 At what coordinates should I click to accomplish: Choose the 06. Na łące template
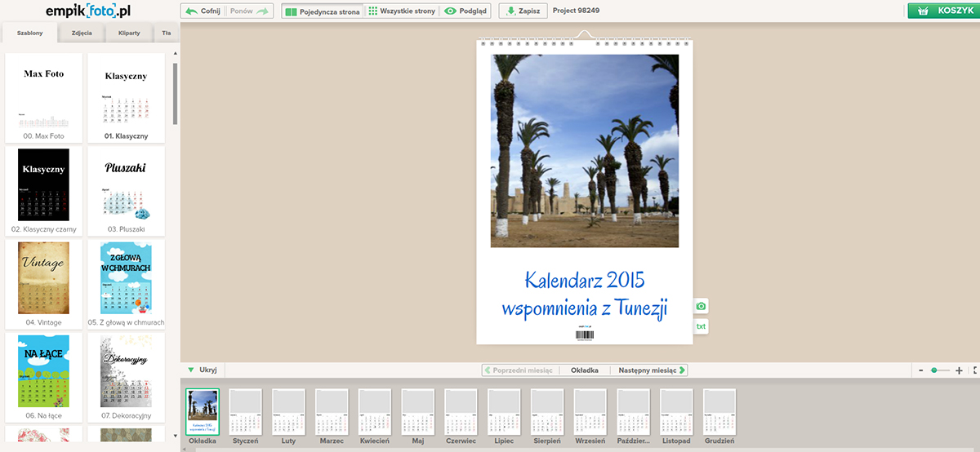click(x=43, y=377)
